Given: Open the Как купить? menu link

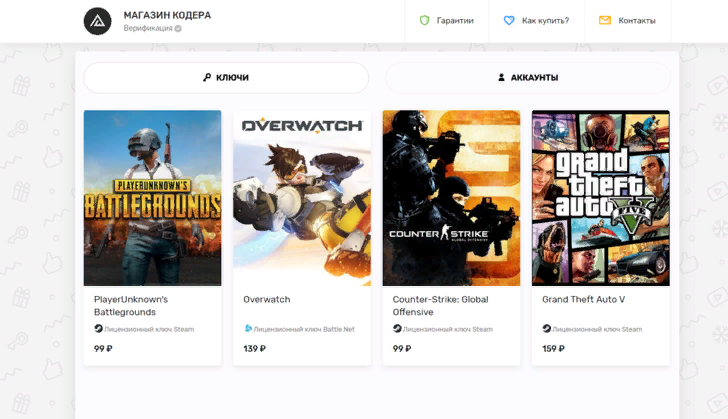Looking at the screenshot, I should pos(536,21).
